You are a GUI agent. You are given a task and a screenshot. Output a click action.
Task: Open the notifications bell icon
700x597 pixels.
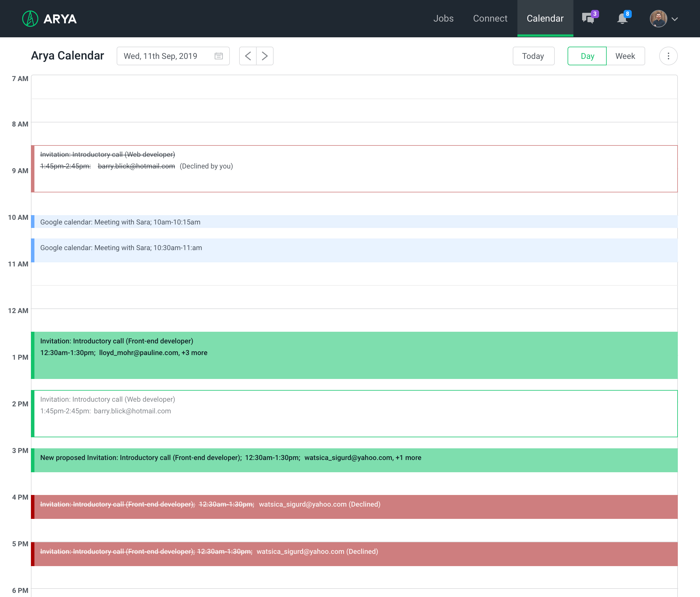point(622,19)
